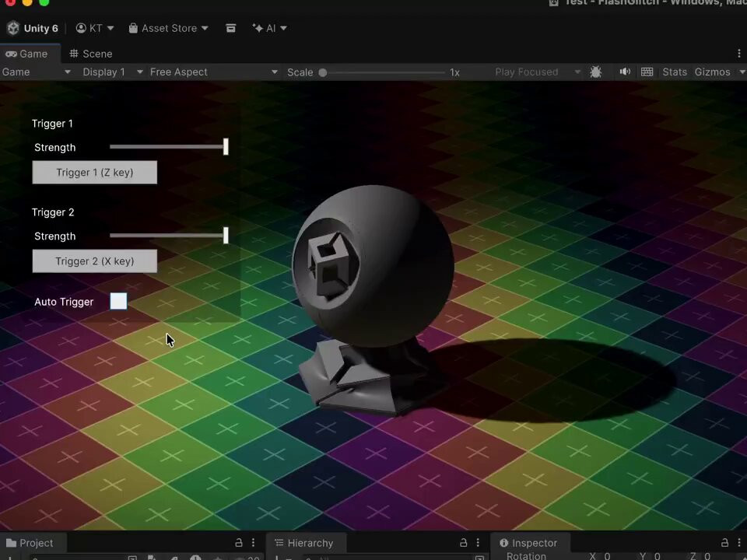This screenshot has width=747, height=560.
Task: Mute audio with the speaker icon
Action: pyautogui.click(x=624, y=72)
